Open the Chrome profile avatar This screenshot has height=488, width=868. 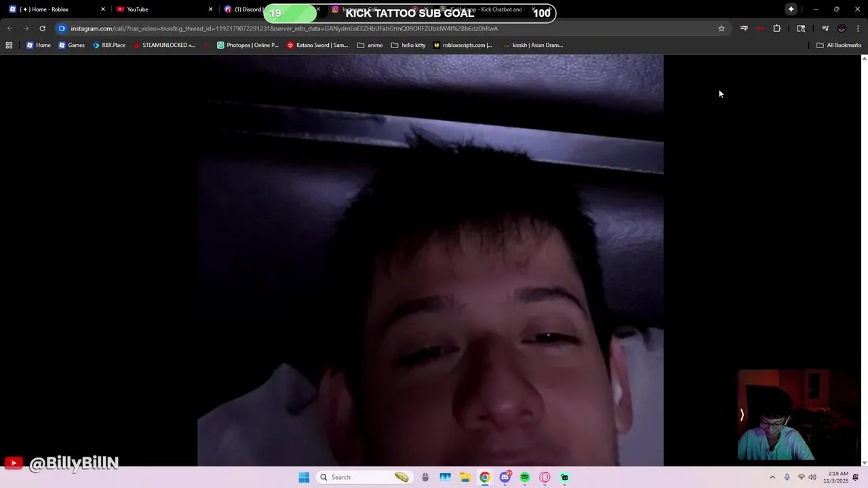pyautogui.click(x=842, y=28)
